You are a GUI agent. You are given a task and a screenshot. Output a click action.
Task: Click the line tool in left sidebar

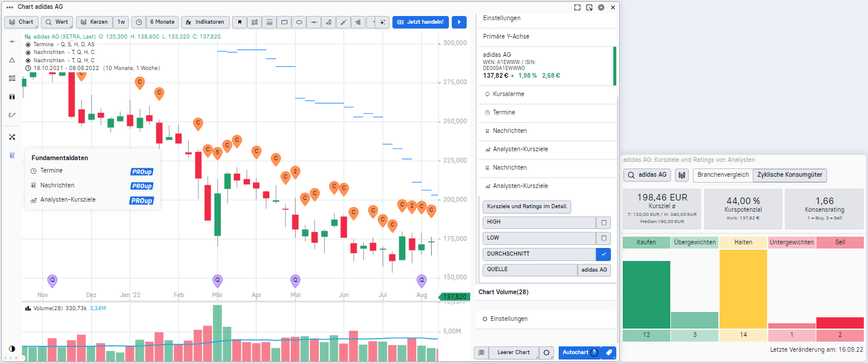tap(12, 42)
